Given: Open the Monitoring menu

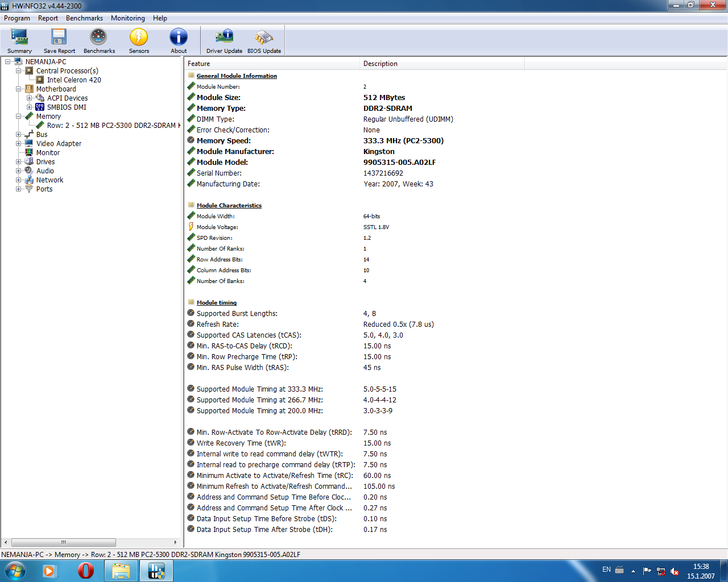Looking at the screenshot, I should pyautogui.click(x=127, y=18).
